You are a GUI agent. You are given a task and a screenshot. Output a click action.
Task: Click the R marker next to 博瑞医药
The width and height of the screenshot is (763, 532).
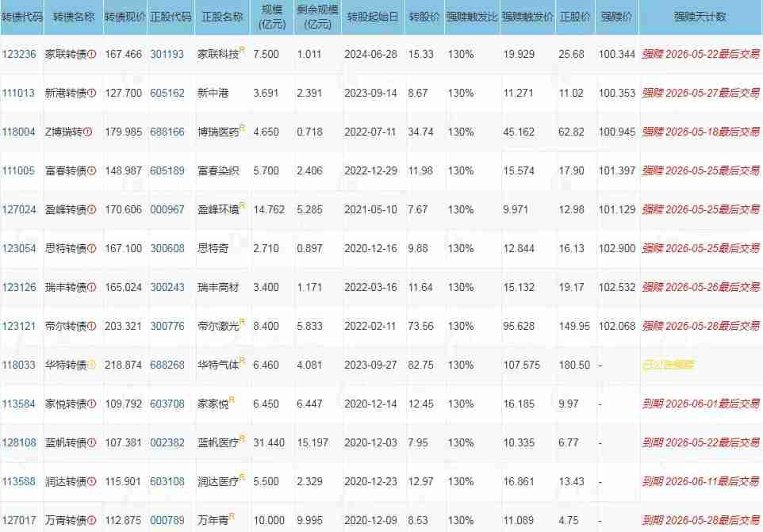(x=243, y=128)
